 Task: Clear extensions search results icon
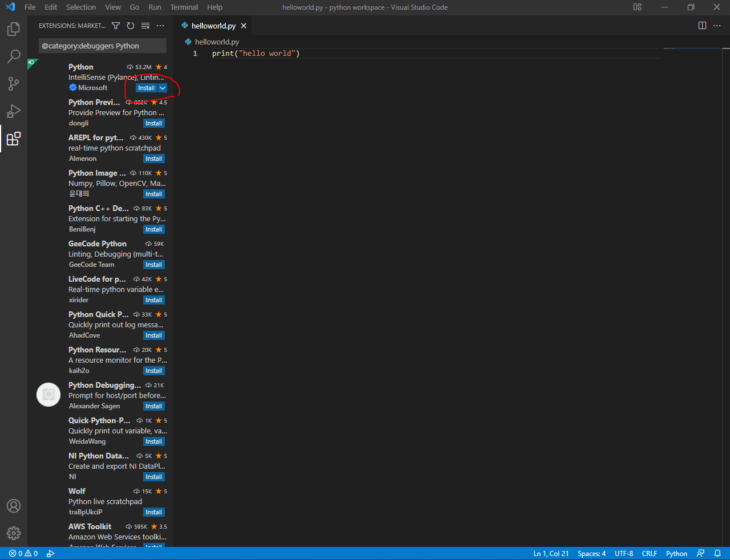(145, 26)
